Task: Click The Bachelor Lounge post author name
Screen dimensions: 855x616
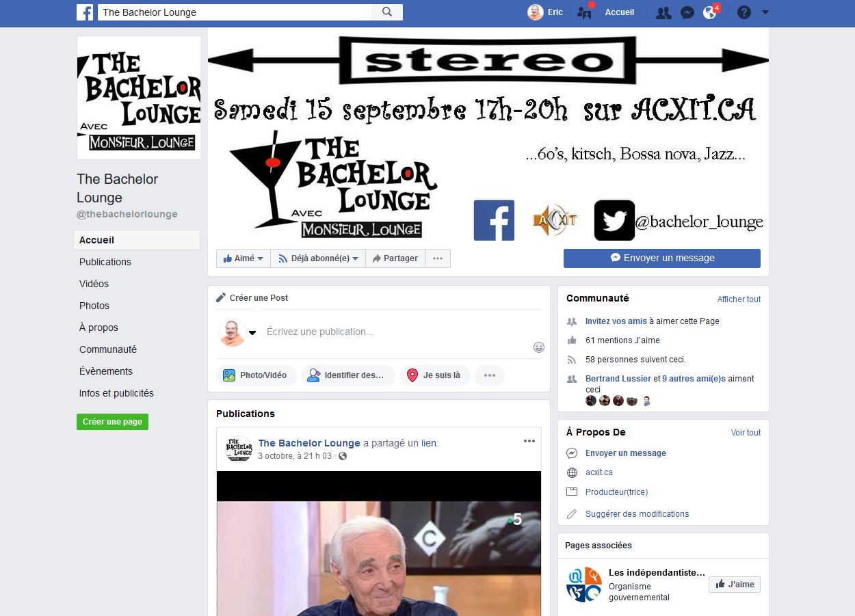Action: click(309, 443)
